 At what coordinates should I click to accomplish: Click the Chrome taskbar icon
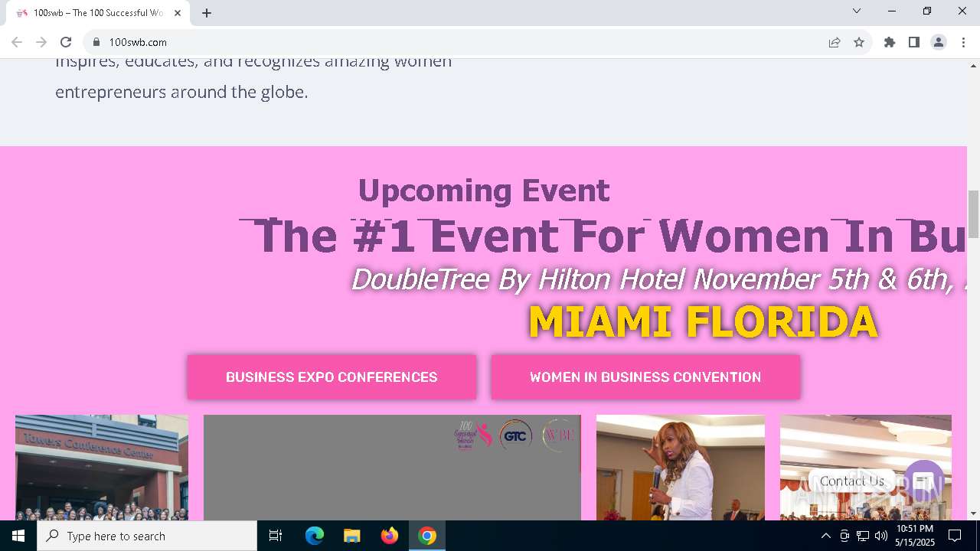tap(427, 536)
